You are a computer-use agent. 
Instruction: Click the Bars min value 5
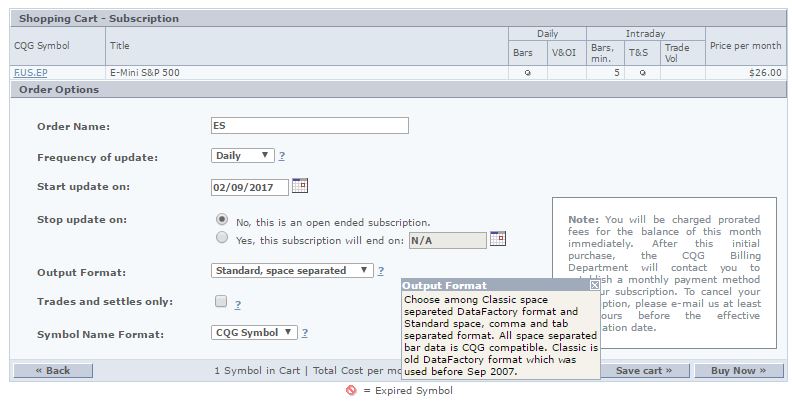pos(617,73)
